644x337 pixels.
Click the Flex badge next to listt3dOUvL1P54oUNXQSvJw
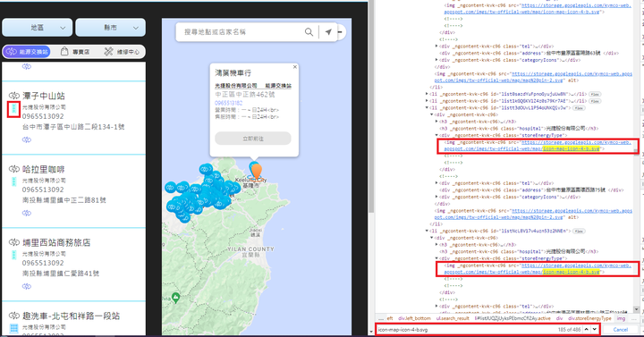[579, 108]
